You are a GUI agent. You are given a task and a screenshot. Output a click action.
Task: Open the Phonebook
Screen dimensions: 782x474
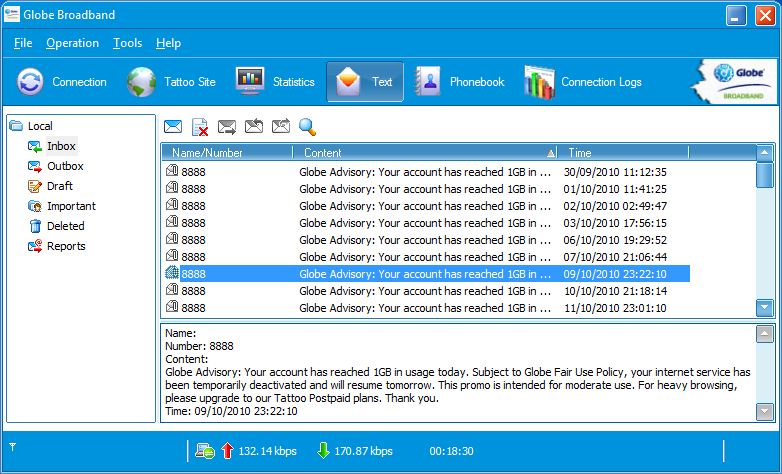[x=460, y=82]
